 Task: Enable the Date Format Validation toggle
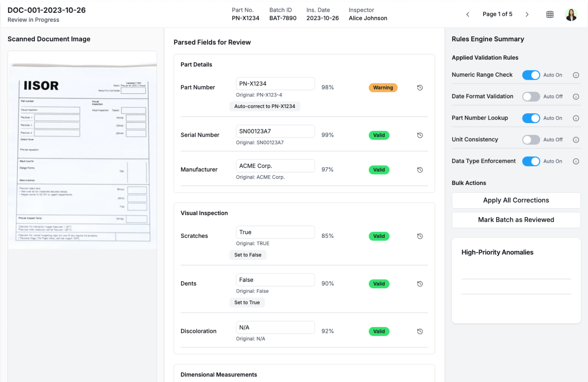(x=531, y=96)
